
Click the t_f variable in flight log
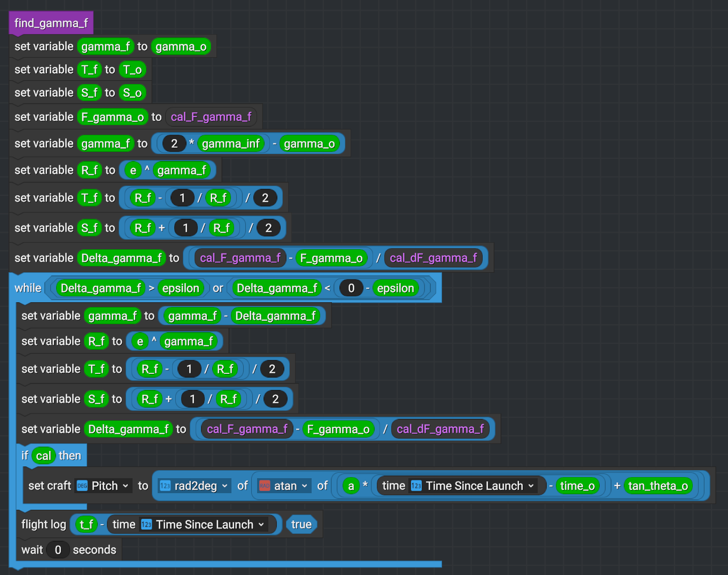click(x=86, y=524)
